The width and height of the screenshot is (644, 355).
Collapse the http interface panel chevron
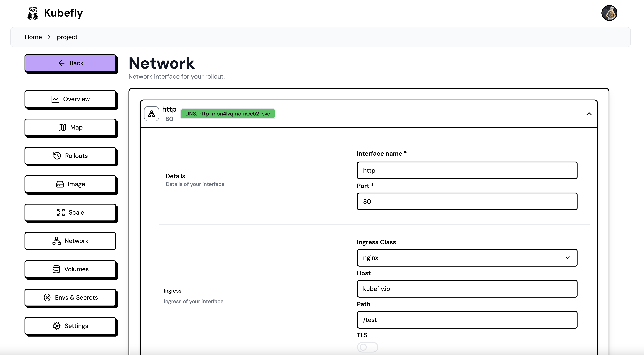pyautogui.click(x=589, y=114)
